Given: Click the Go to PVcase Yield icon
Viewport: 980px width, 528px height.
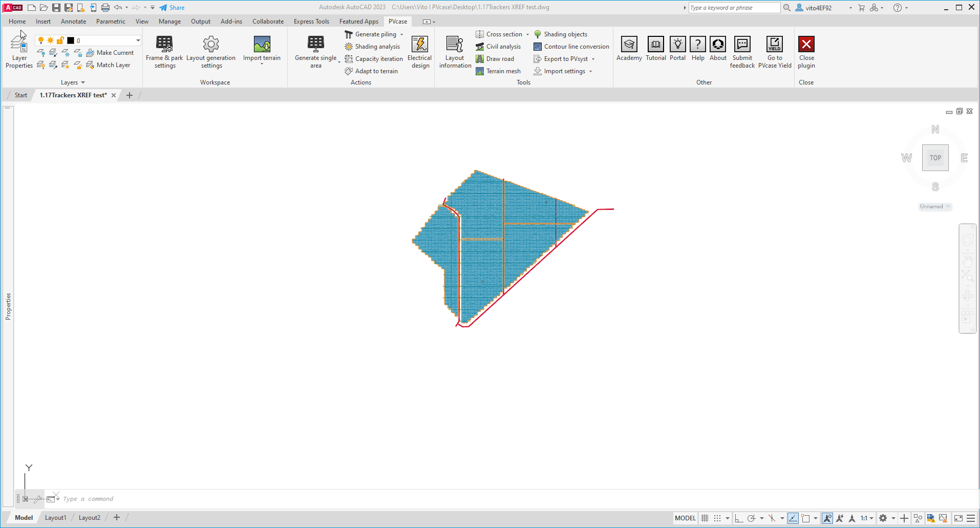Looking at the screenshot, I should 774,45.
